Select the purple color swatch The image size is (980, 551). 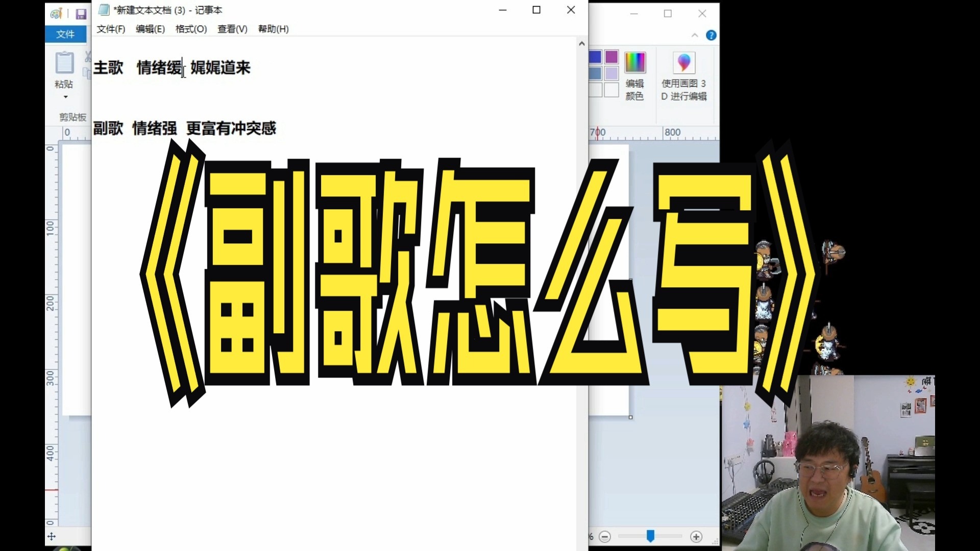611,57
